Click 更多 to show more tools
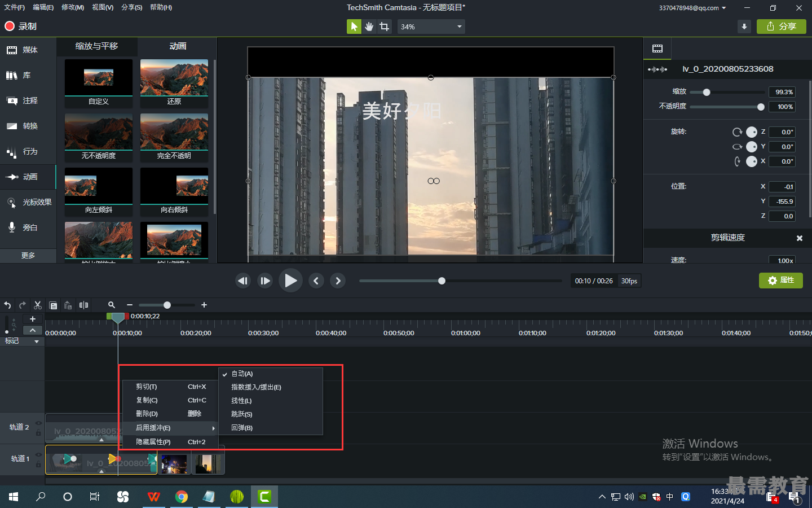This screenshot has height=508, width=812. (28, 256)
